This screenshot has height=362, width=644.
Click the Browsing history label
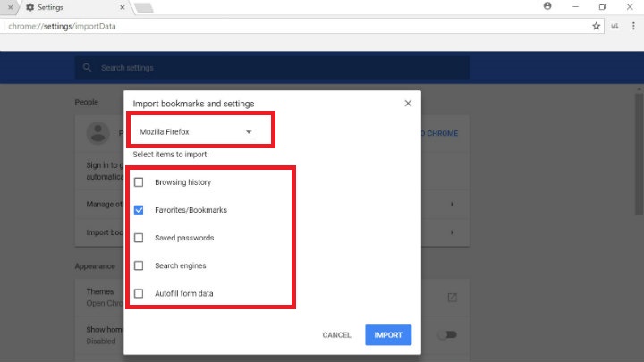click(182, 182)
